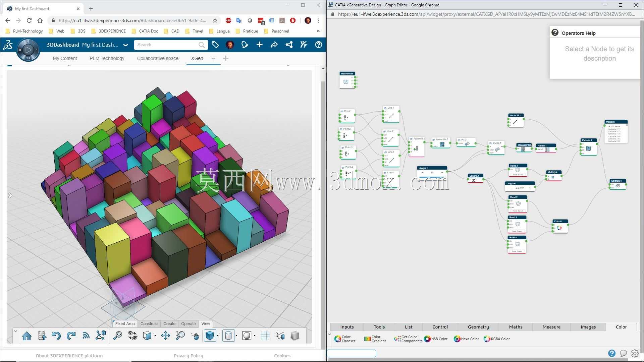Click the hide/show swap eye icon
644x362 pixels.
133,336
